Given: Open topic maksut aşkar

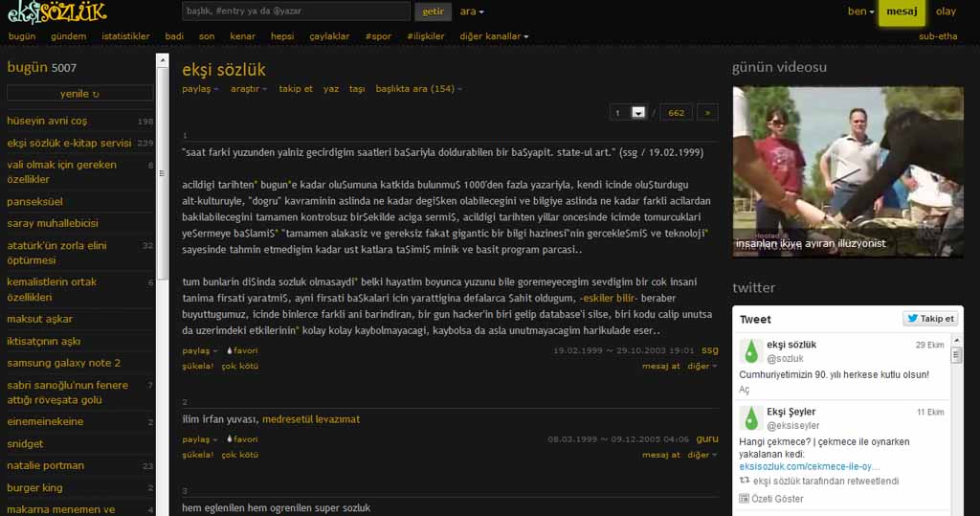Looking at the screenshot, I should pos(40,319).
